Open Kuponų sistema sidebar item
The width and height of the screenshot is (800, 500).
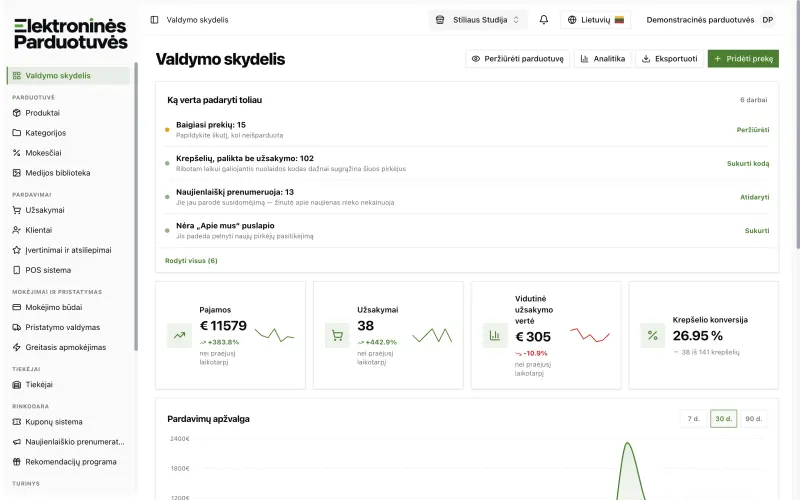coord(68,422)
